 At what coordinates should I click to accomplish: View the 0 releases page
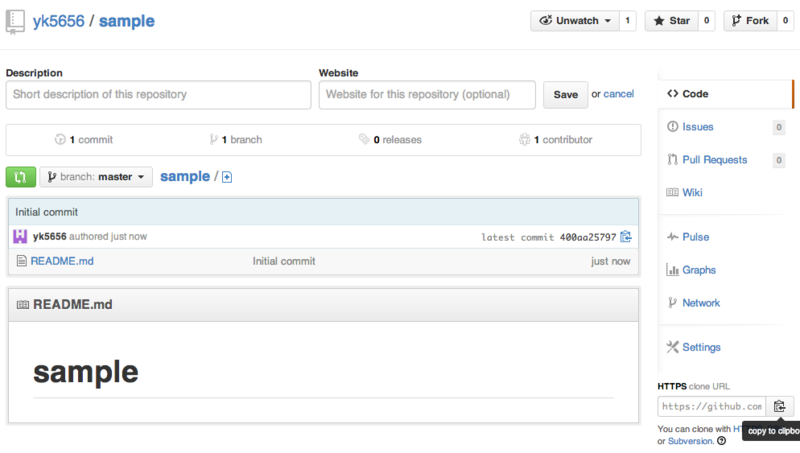[x=390, y=139]
